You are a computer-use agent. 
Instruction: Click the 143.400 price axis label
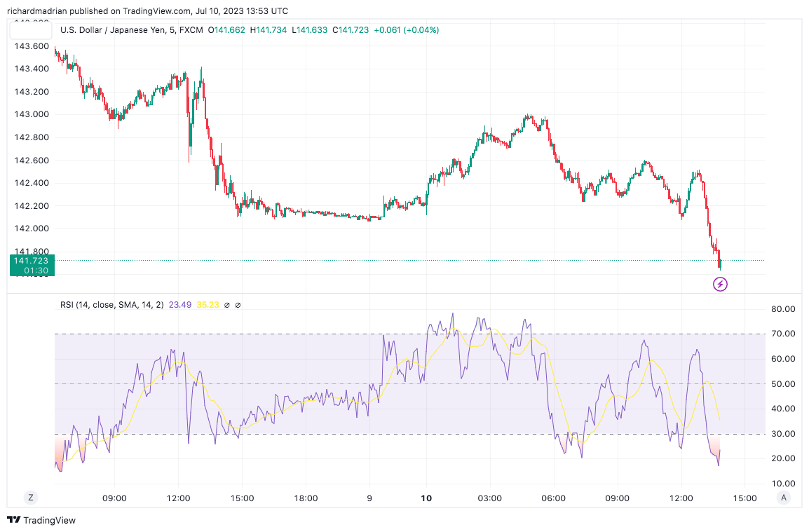[x=32, y=69]
